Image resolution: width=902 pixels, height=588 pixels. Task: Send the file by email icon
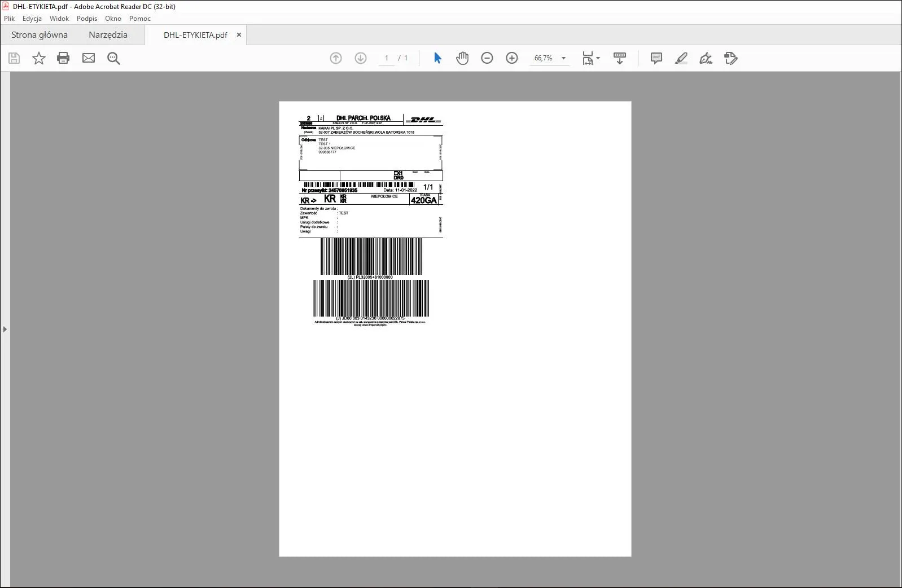(x=89, y=58)
